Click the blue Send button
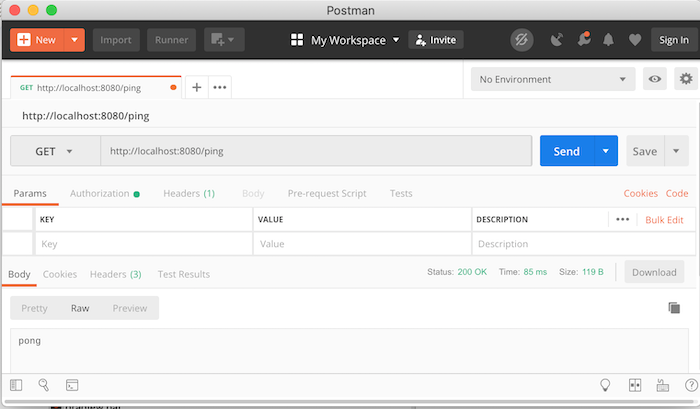 point(566,152)
